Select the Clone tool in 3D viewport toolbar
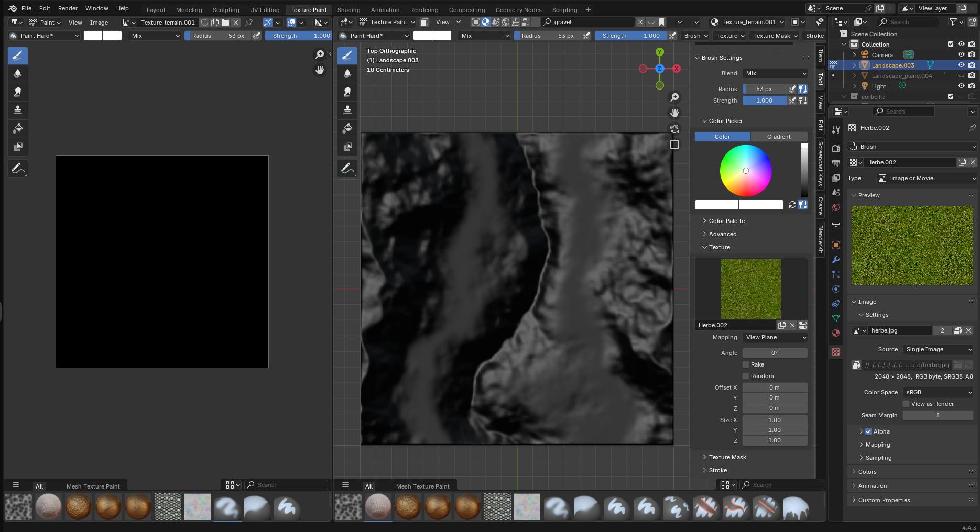 [347, 110]
